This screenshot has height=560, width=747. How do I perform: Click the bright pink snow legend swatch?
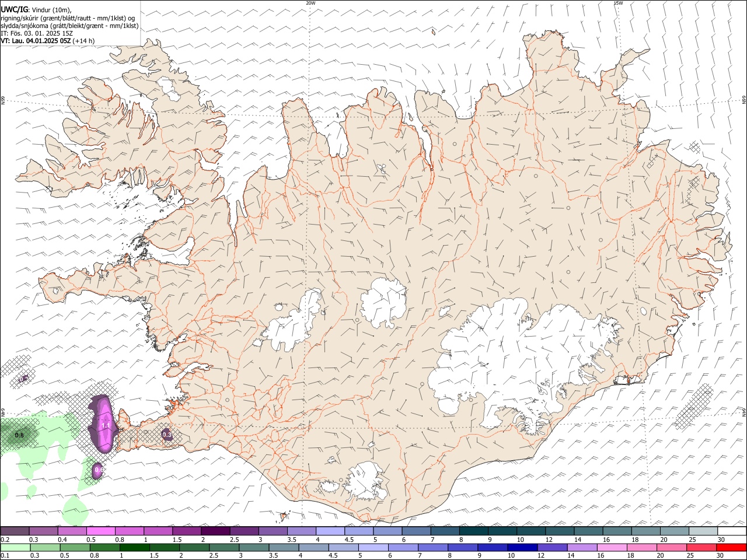[x=100, y=531]
